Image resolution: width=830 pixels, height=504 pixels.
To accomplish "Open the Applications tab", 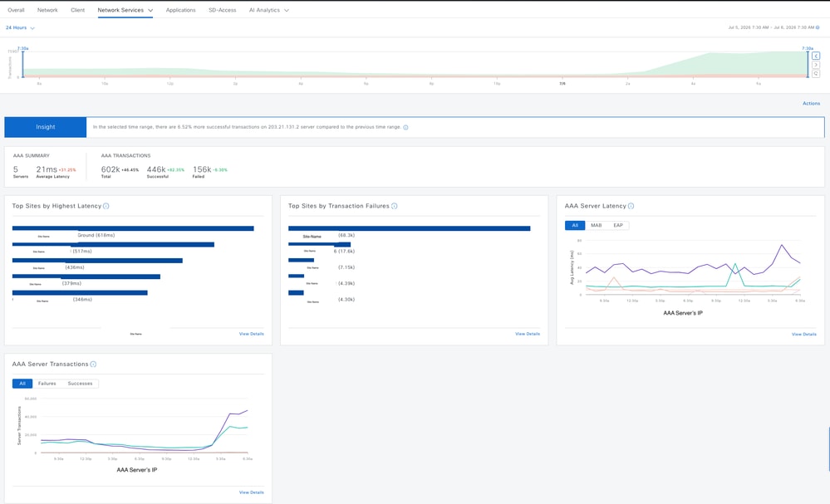I will coord(180,10).
